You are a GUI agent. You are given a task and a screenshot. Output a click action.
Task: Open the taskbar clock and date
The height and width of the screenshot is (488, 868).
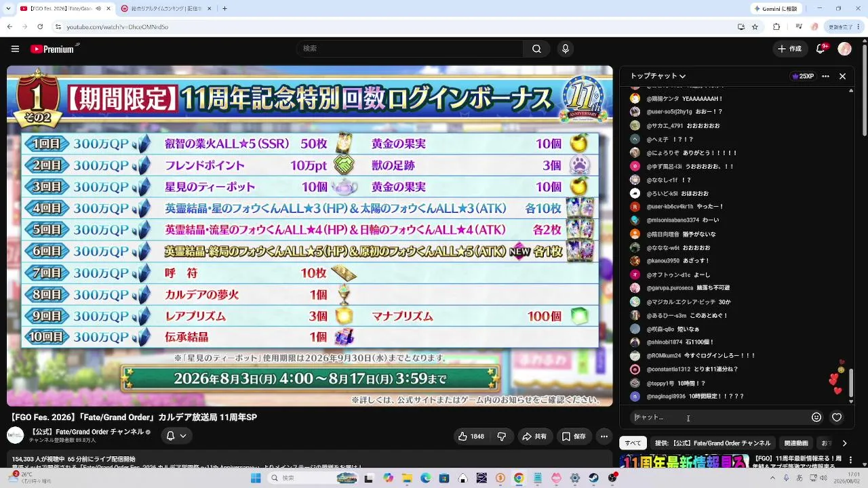pyautogui.click(x=847, y=478)
